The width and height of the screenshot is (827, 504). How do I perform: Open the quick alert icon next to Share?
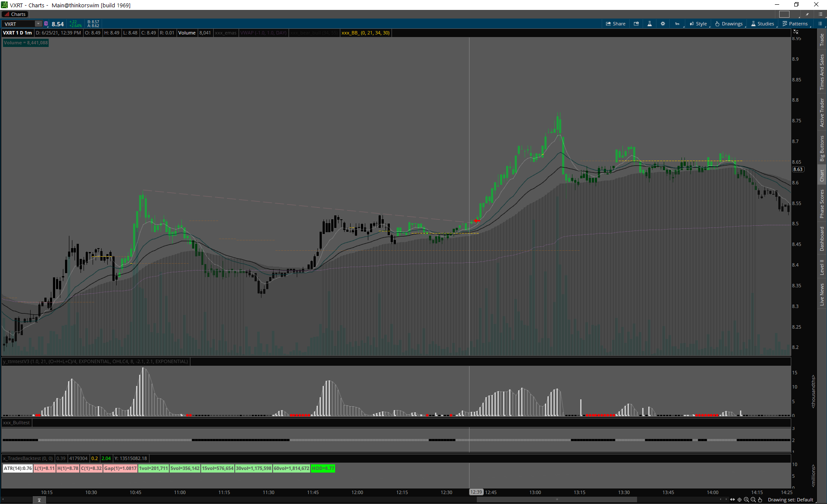pos(636,24)
